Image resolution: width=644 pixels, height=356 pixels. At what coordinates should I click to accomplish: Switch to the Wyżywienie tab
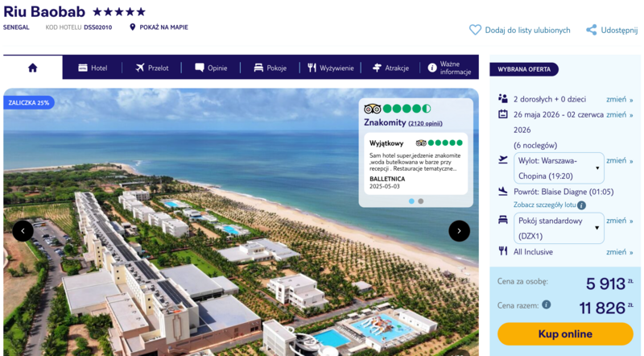tap(331, 68)
